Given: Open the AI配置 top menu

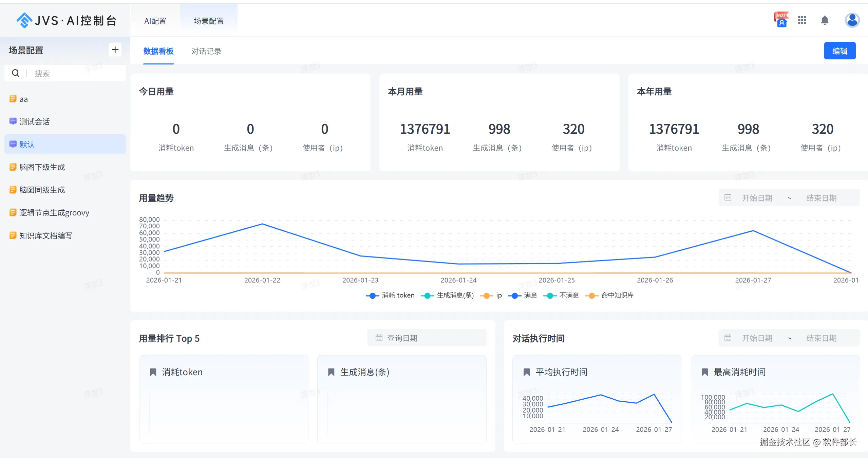Looking at the screenshot, I should 155,21.
